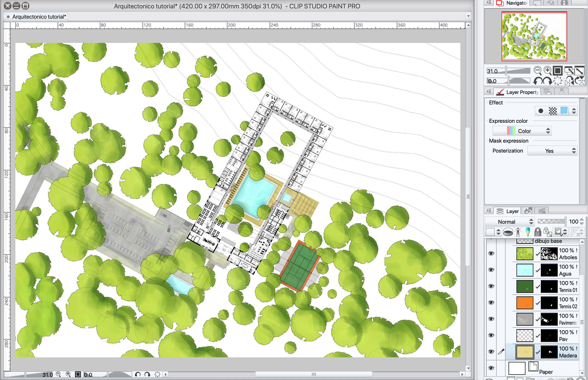Enable Clip to Layer Below icon

click(508, 232)
